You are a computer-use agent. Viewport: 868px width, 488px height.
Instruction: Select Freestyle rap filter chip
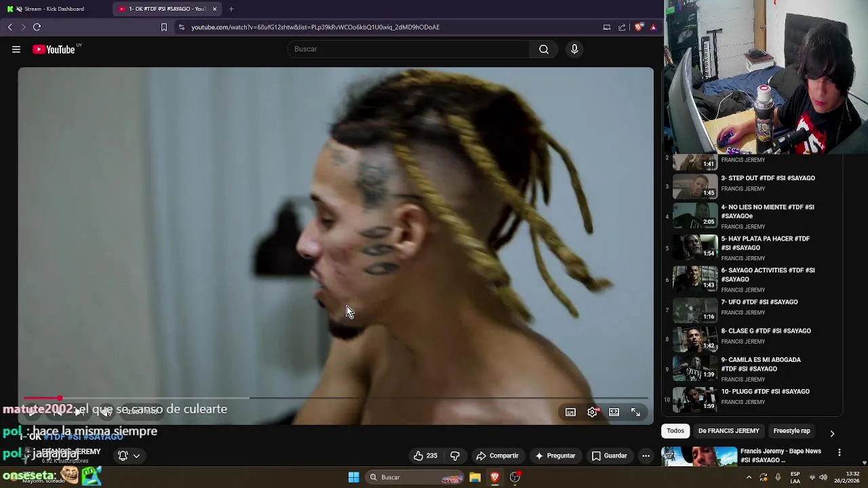792,430
